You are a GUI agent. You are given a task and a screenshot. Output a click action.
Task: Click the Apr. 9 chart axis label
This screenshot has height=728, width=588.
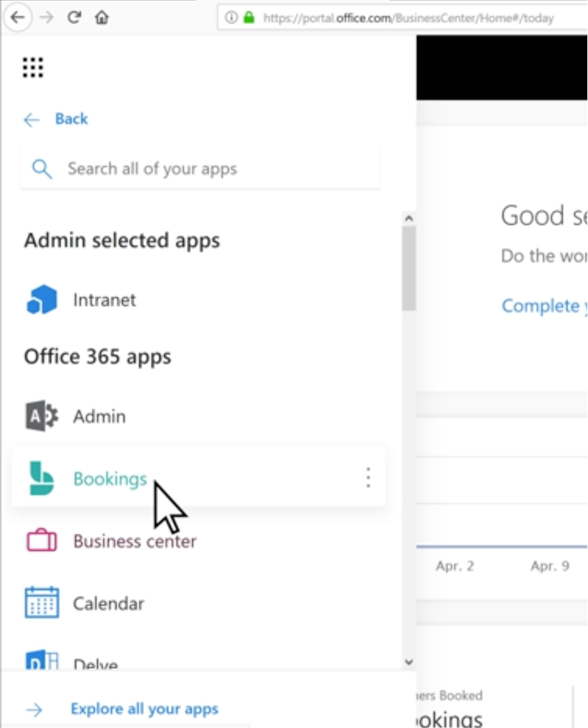point(550,566)
